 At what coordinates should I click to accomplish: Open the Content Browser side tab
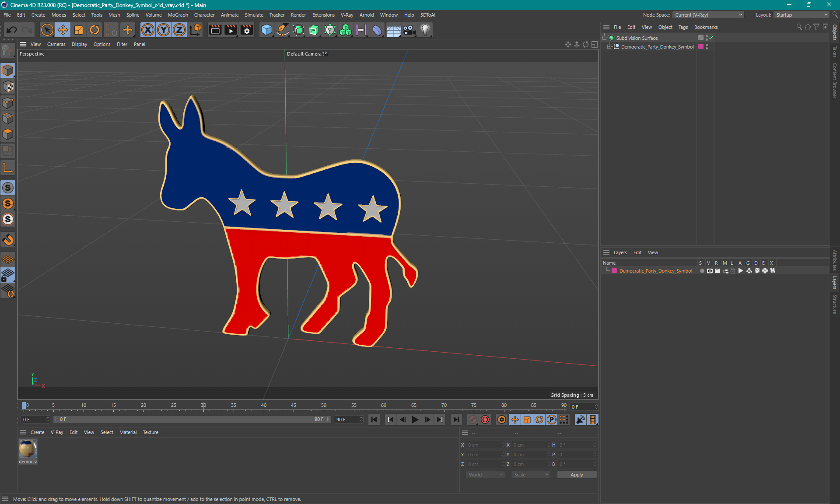[x=835, y=80]
